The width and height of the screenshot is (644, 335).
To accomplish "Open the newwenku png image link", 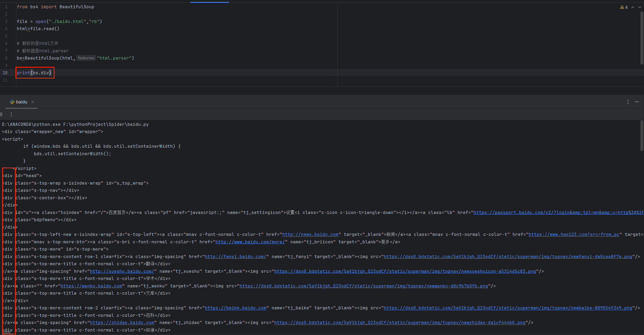I will tap(364, 286).
